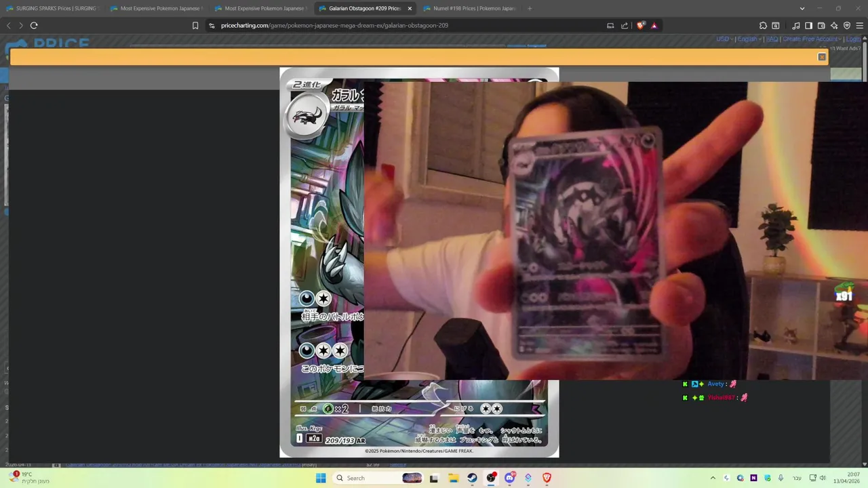This screenshot has width=868, height=488.
Task: Open the Brave Rewards triangle icon
Action: pyautogui.click(x=654, y=26)
